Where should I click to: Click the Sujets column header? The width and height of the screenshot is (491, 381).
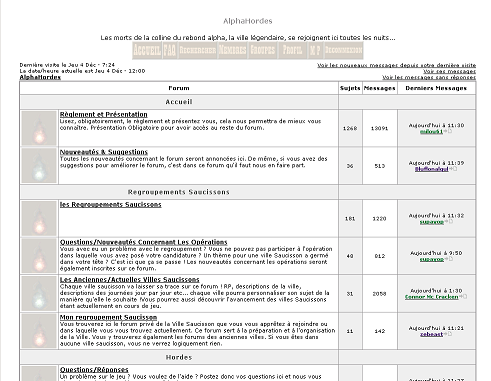click(350, 88)
